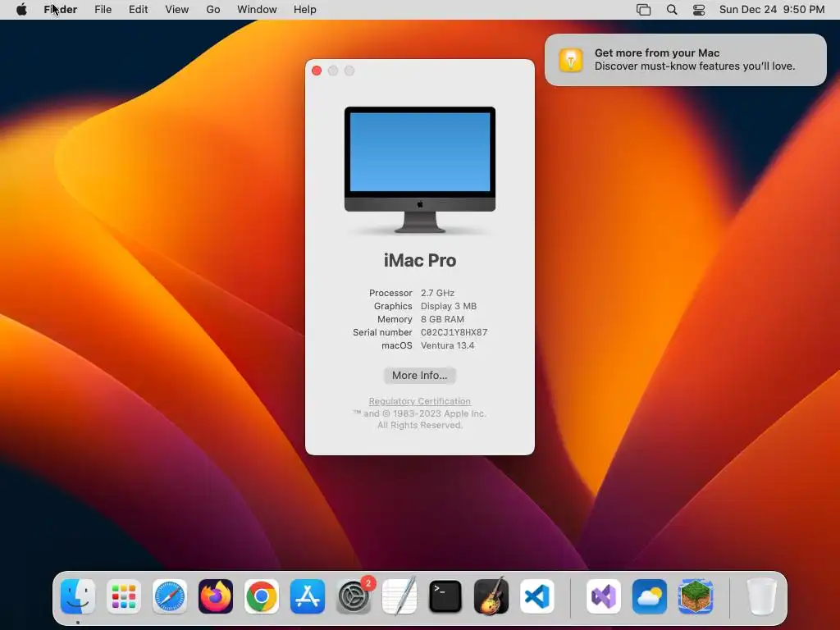
Task: Click the More Info... button
Action: coord(420,376)
